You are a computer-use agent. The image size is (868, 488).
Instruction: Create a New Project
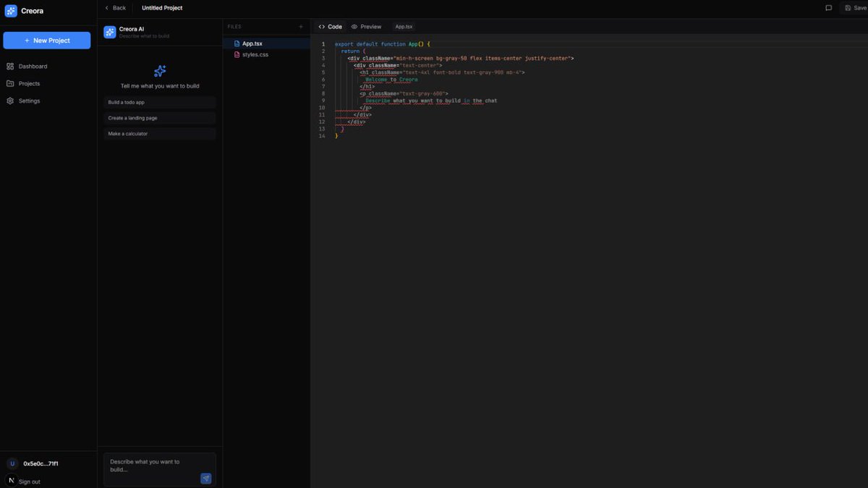[46, 40]
